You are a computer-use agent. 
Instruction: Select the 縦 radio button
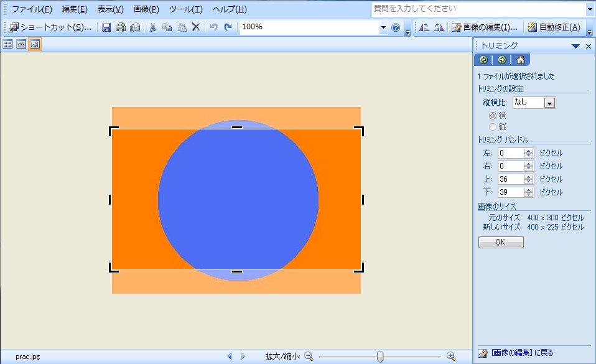pos(493,127)
